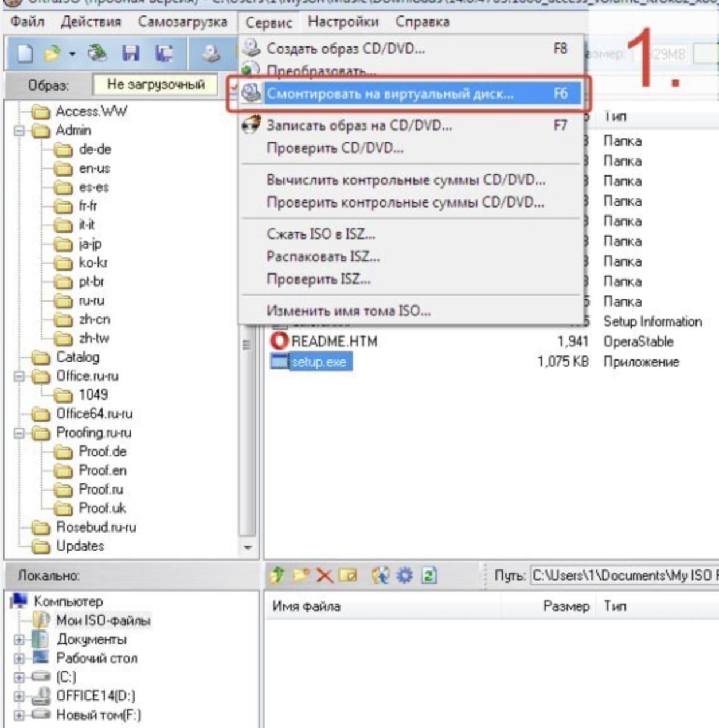Image resolution: width=719 pixels, height=728 pixels.
Task: Choose Проверить контрольные суммы CD/DVD
Action: click(411, 202)
